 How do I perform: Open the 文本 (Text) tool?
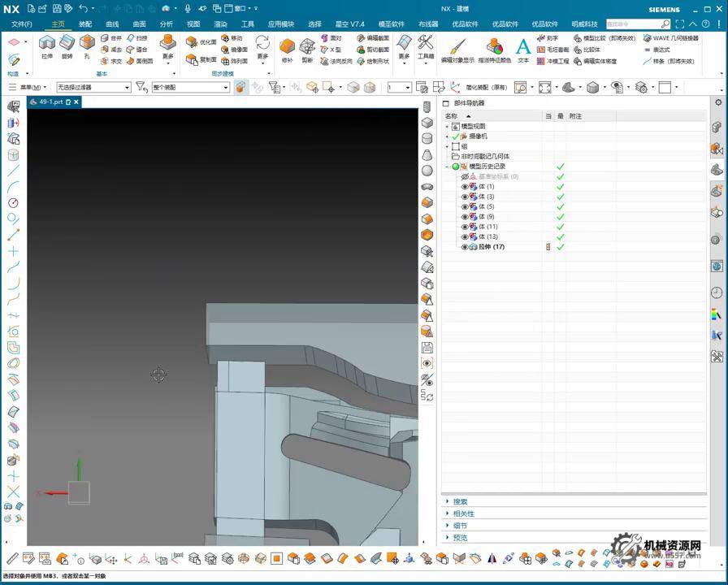(x=523, y=47)
